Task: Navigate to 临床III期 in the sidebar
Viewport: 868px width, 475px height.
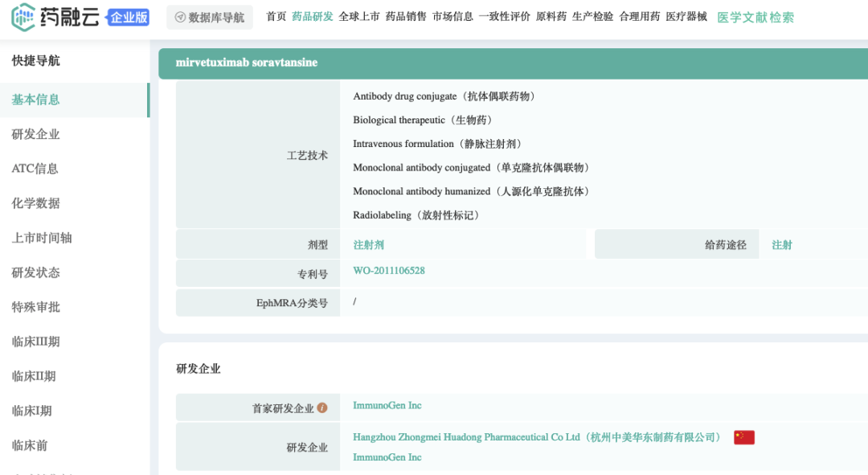Action: 35,342
